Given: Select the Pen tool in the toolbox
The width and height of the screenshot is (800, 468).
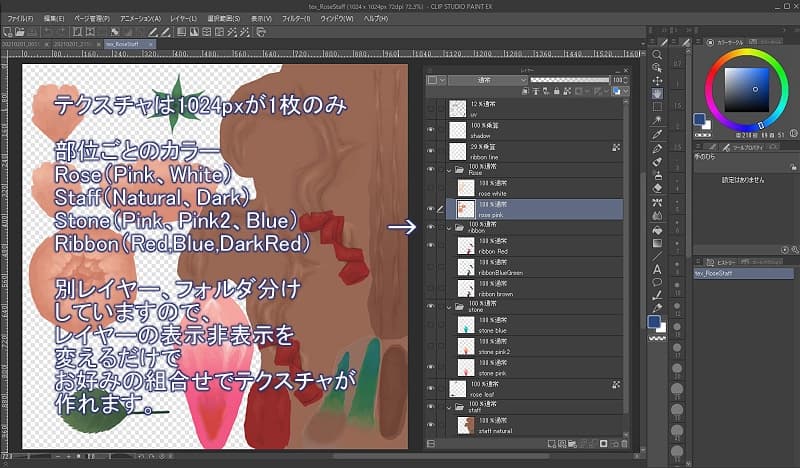Looking at the screenshot, I should (657, 149).
